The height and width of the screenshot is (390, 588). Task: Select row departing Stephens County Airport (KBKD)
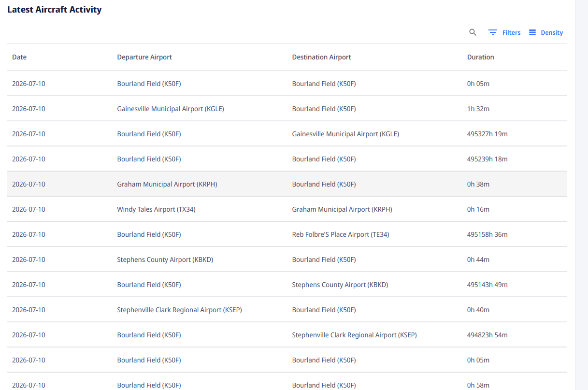[287, 260]
